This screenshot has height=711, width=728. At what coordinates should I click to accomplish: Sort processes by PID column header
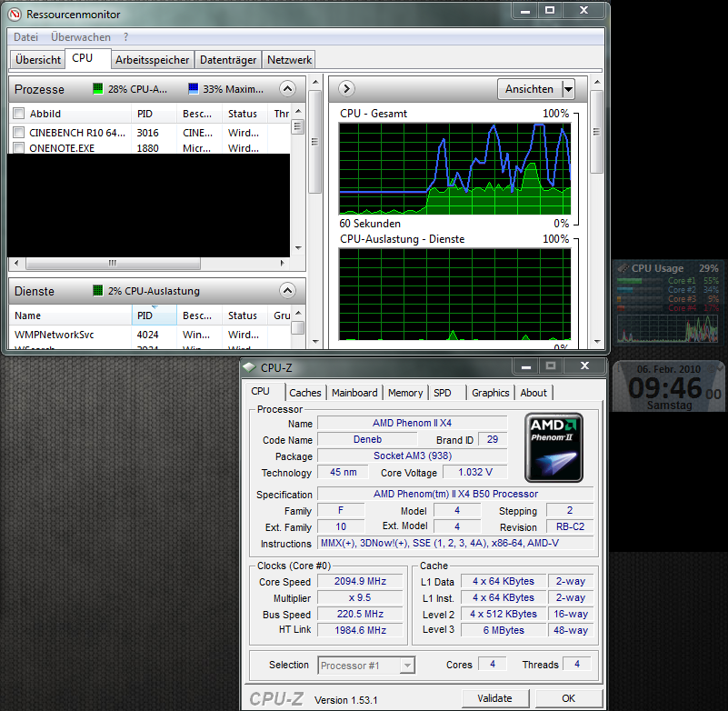pyautogui.click(x=154, y=114)
